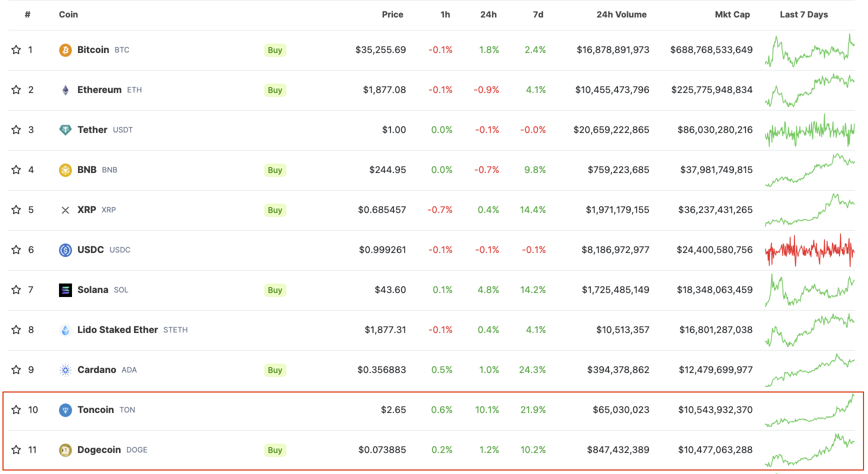The height and width of the screenshot is (474, 868).
Task: Toggle Solana's watchlist star
Action: tap(16, 289)
